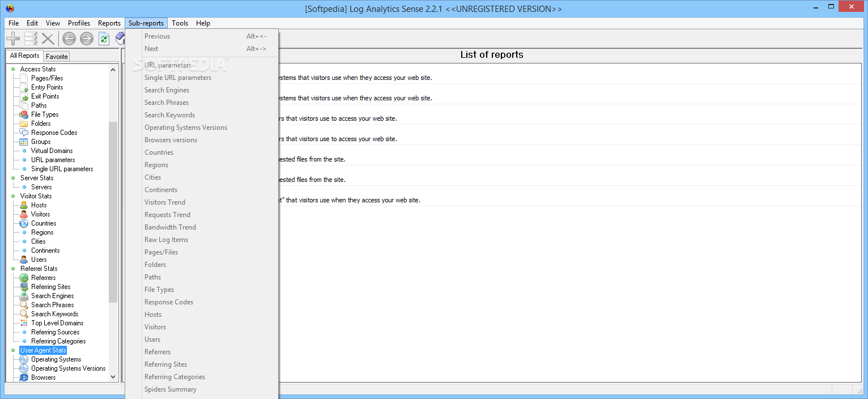Select Referring Sources tree item

[x=55, y=332]
